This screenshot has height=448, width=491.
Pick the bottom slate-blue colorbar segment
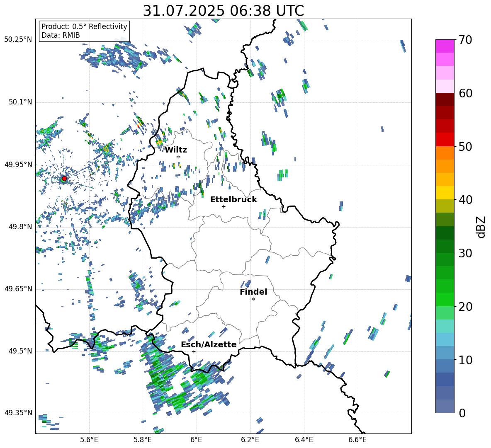click(x=445, y=406)
